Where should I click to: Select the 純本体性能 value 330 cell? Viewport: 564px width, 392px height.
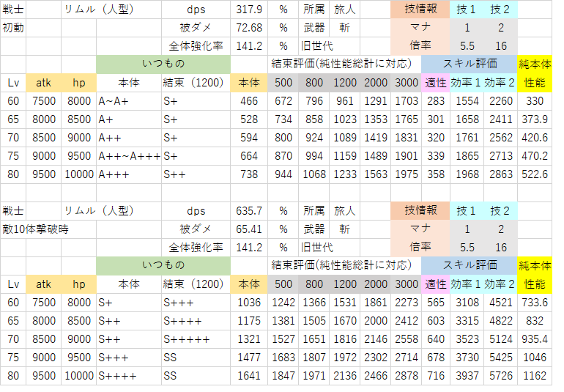[x=535, y=101]
